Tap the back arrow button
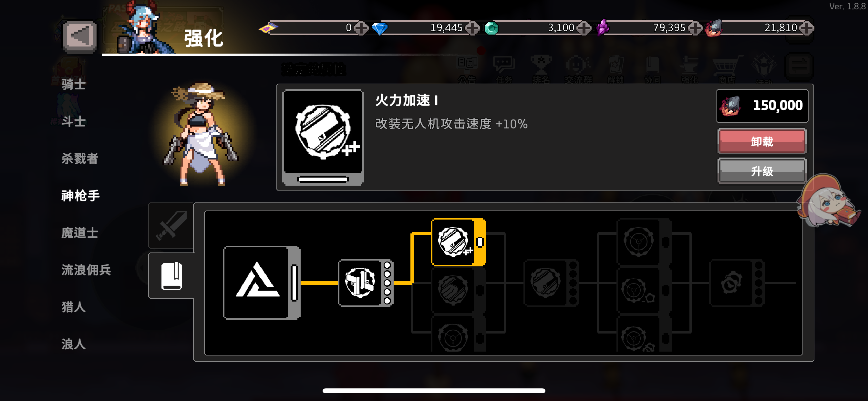 click(x=80, y=36)
